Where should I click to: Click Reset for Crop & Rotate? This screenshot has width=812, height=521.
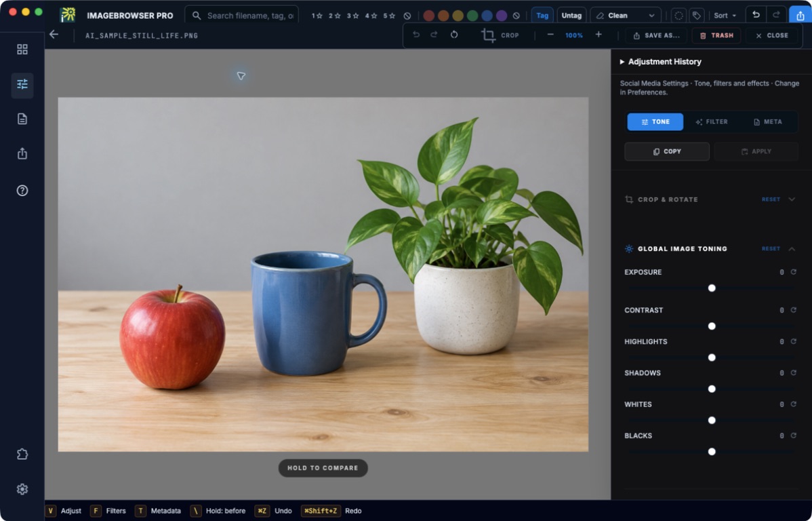[771, 199]
